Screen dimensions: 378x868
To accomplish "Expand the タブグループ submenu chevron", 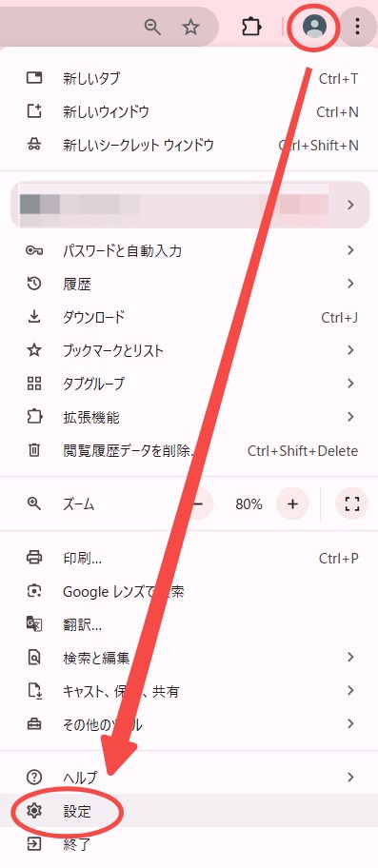I will (350, 383).
